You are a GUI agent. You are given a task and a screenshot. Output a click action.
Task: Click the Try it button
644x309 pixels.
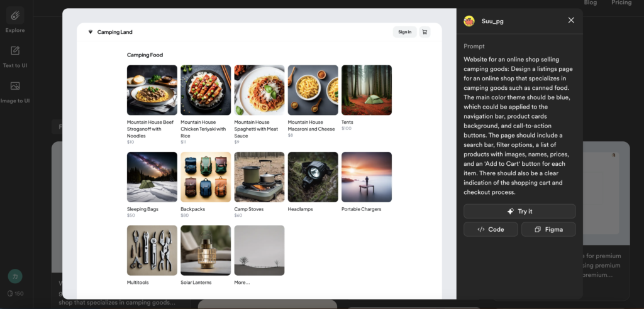click(519, 211)
